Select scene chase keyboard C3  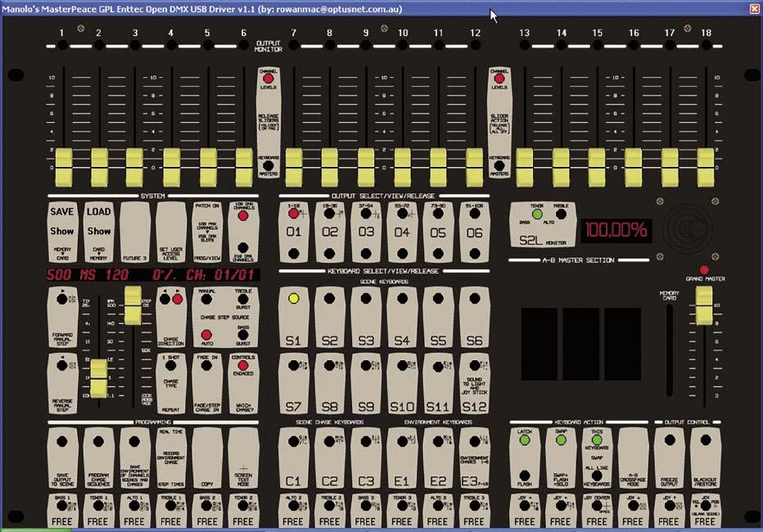(366, 458)
